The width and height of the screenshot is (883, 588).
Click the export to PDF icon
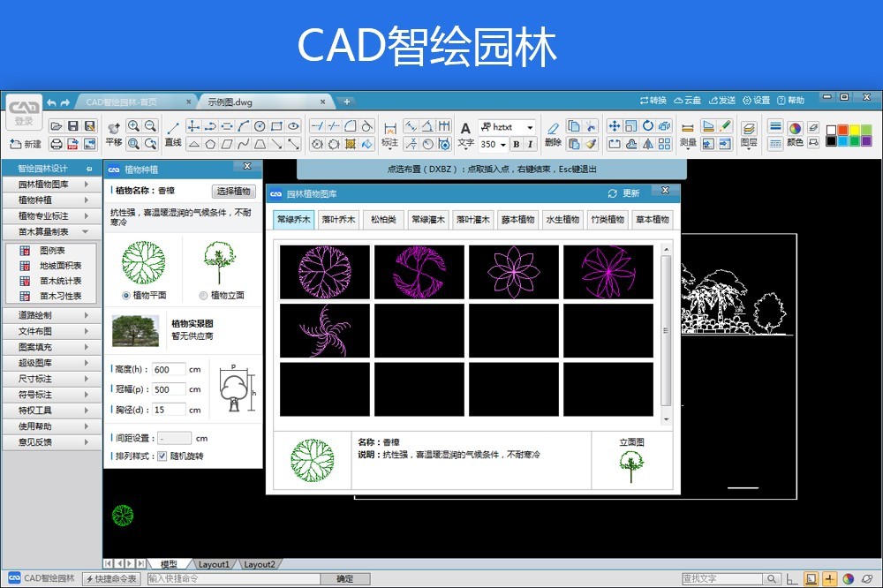coord(72,144)
